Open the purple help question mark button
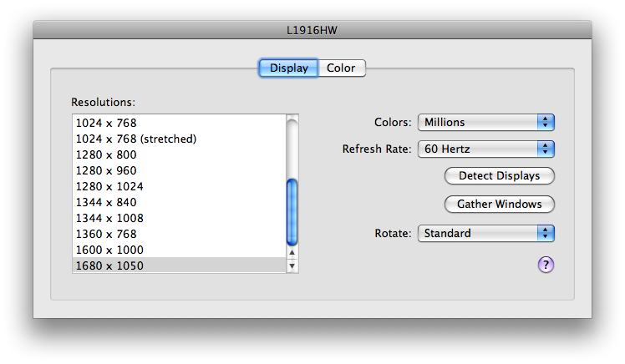This screenshot has width=625, height=364. coord(546,265)
